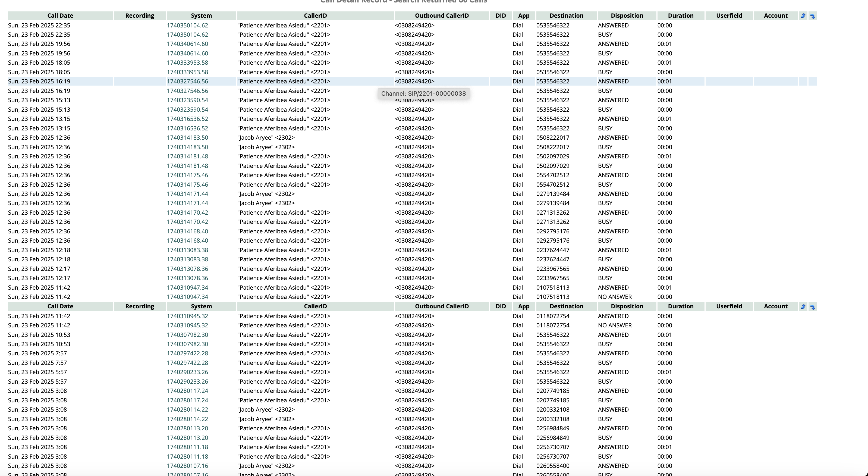
Task: Click the top Duration column header
Action: [x=680, y=15]
